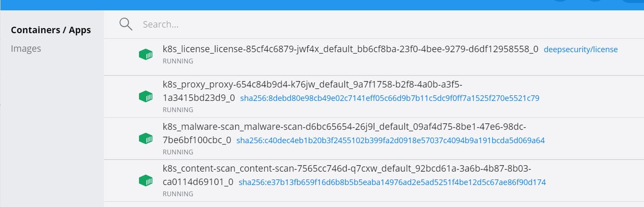
Task: Open the sha256:8debd80e image link for proxy
Action: click(389, 98)
